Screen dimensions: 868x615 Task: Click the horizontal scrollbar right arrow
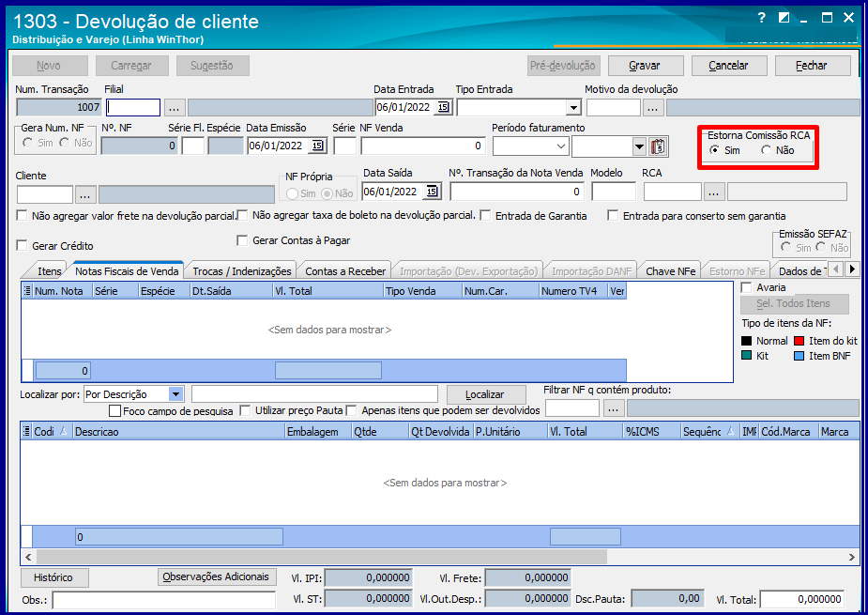852,557
